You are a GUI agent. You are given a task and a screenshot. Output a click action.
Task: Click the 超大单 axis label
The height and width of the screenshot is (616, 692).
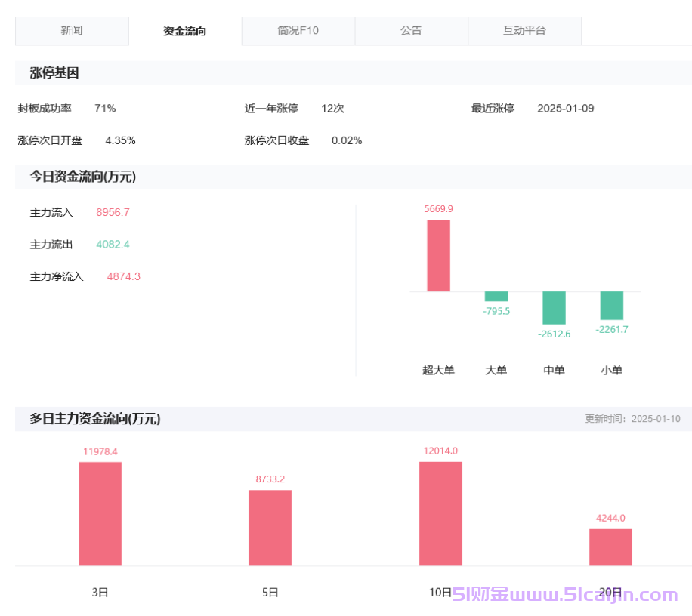click(x=439, y=370)
